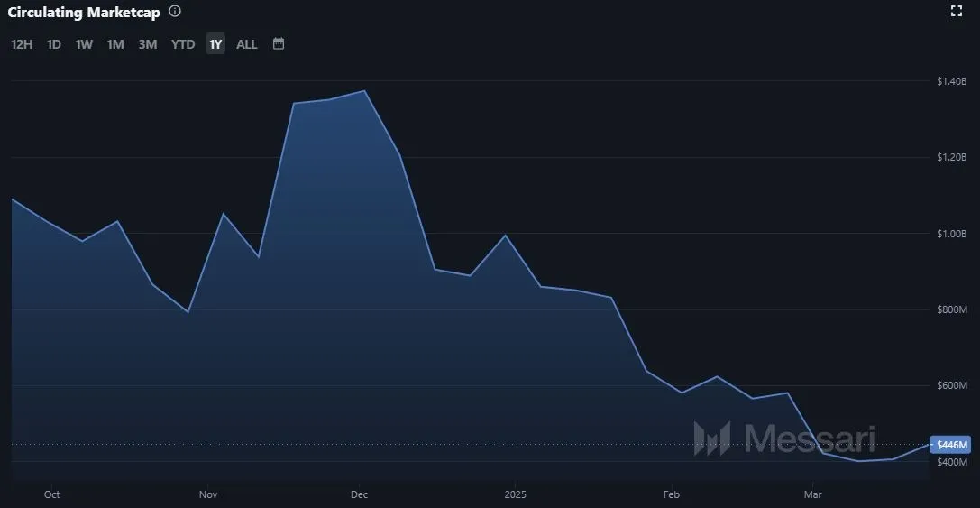
Task: Switch to the 1D time range
Action: (x=54, y=44)
